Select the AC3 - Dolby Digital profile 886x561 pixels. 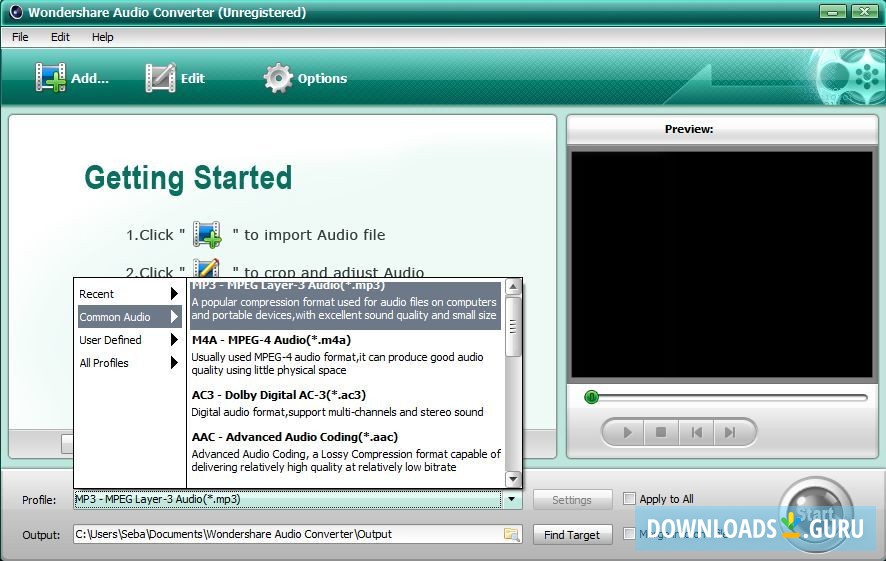click(x=345, y=403)
